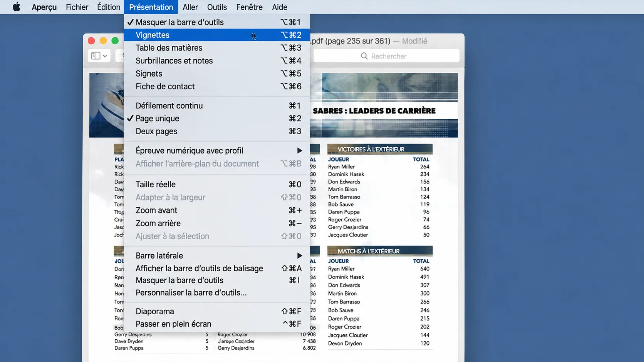Image resolution: width=644 pixels, height=362 pixels.
Task: Click Jacques Cloutier row with total 50
Action: coord(379,235)
